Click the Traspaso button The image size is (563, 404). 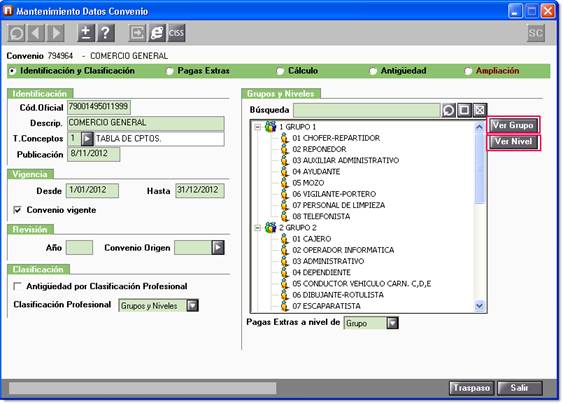[x=471, y=388]
